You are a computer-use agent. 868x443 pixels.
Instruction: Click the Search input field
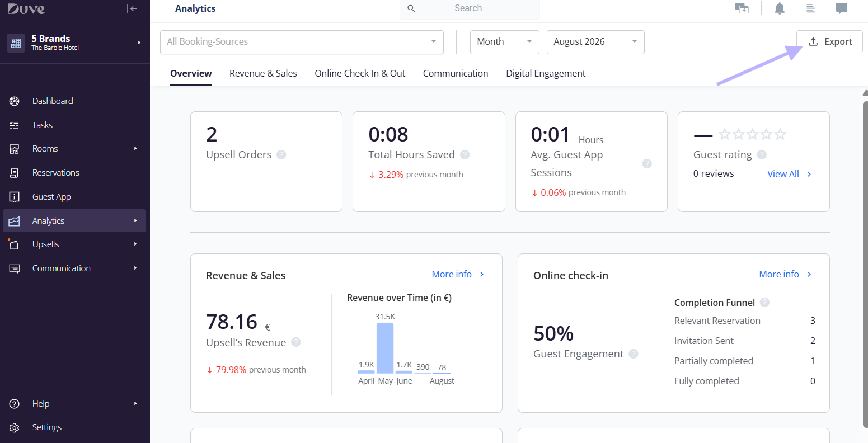click(470, 8)
